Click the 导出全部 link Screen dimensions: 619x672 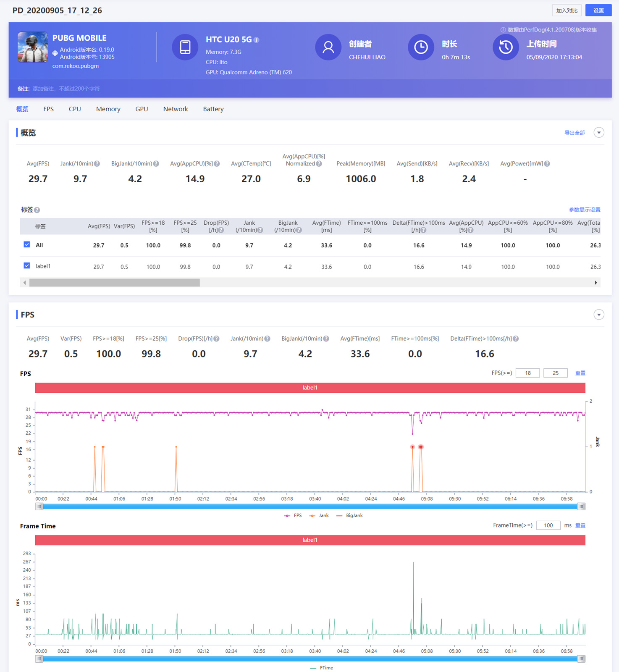574,133
